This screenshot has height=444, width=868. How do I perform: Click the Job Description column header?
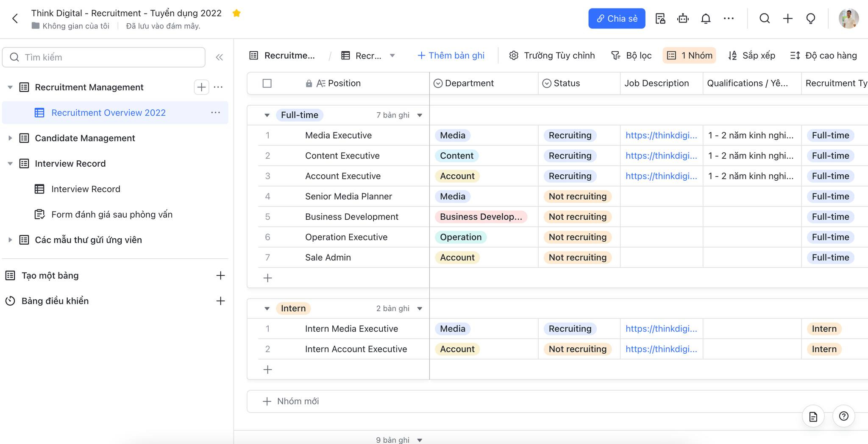(661, 83)
